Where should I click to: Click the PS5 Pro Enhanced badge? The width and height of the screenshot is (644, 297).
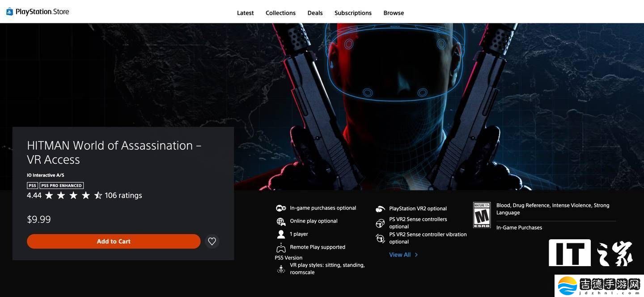(x=62, y=186)
